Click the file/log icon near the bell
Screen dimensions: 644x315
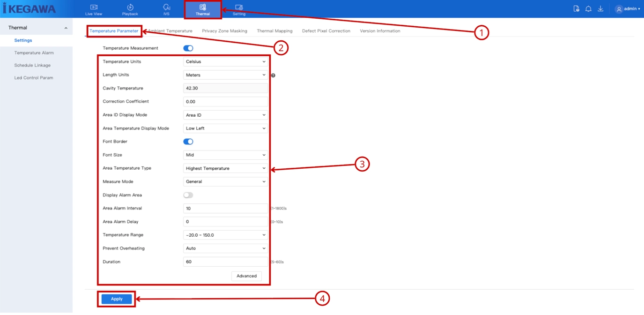[577, 9]
